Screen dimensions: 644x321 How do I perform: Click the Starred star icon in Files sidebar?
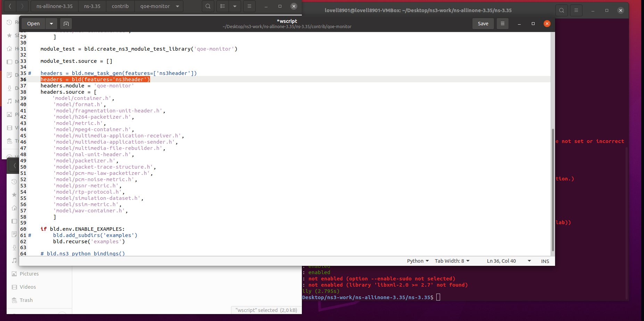[9, 35]
